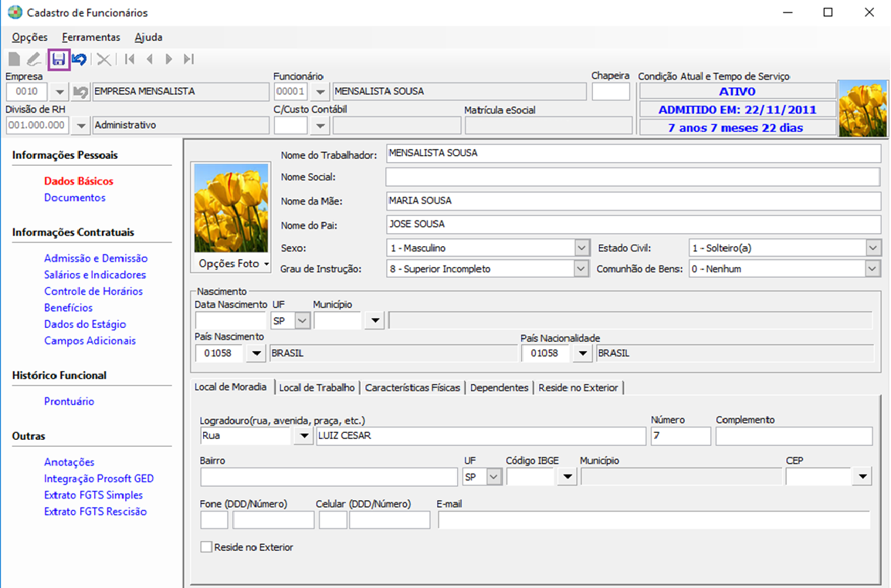Open Extrato FGTS Rescisão link
The width and height of the screenshot is (891, 588).
pyautogui.click(x=96, y=512)
